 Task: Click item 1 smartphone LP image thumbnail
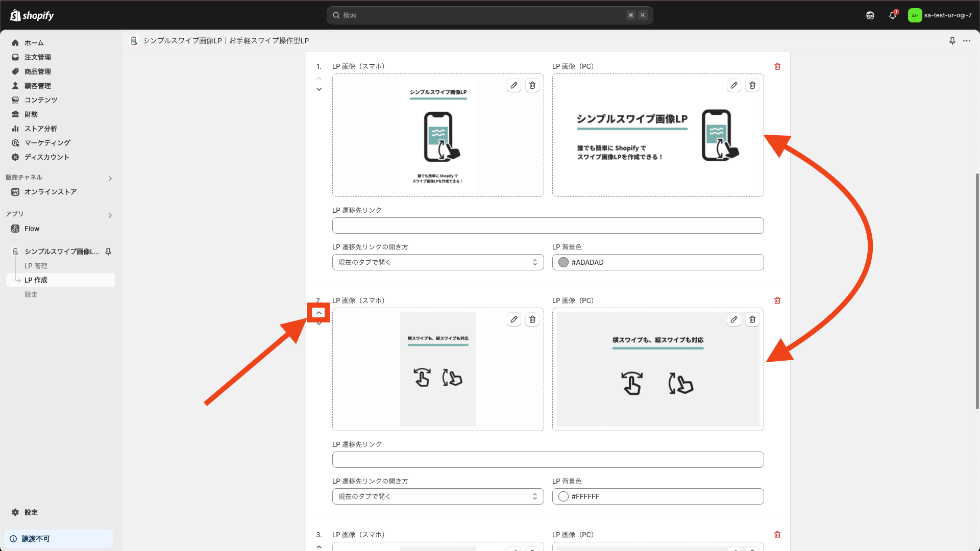click(438, 135)
